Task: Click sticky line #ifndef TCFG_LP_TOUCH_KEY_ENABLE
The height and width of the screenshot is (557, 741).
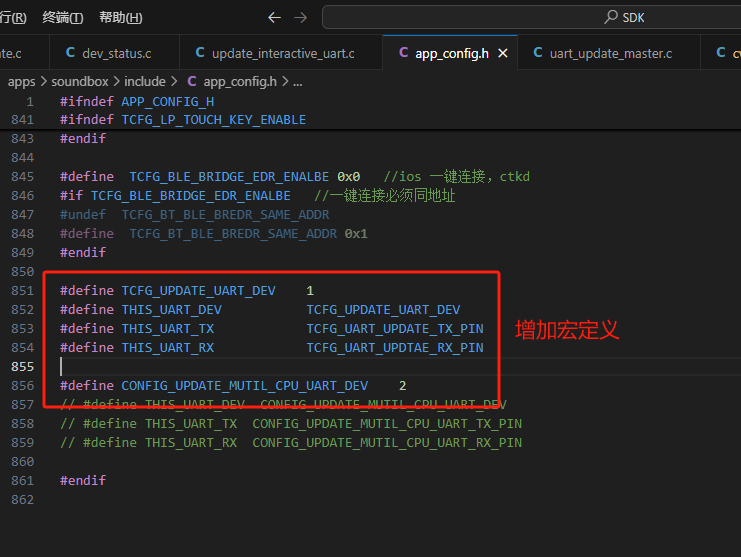Action: point(183,120)
